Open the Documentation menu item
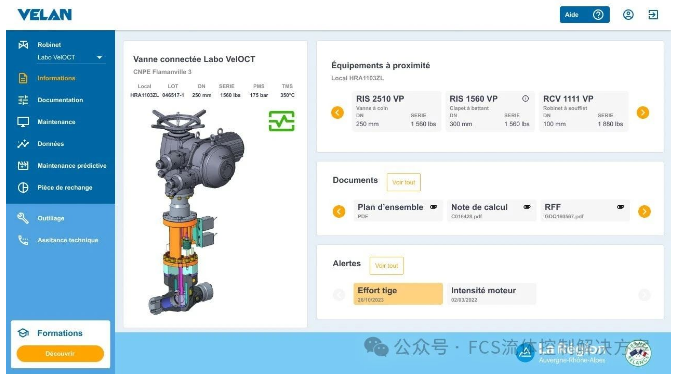This screenshot has width=679, height=383. [x=60, y=100]
